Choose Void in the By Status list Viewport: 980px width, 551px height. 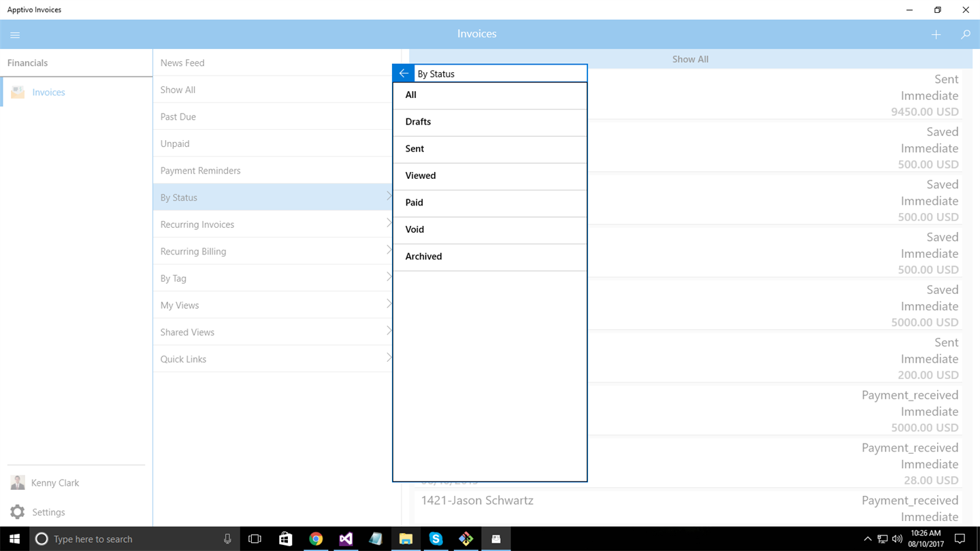click(x=490, y=230)
